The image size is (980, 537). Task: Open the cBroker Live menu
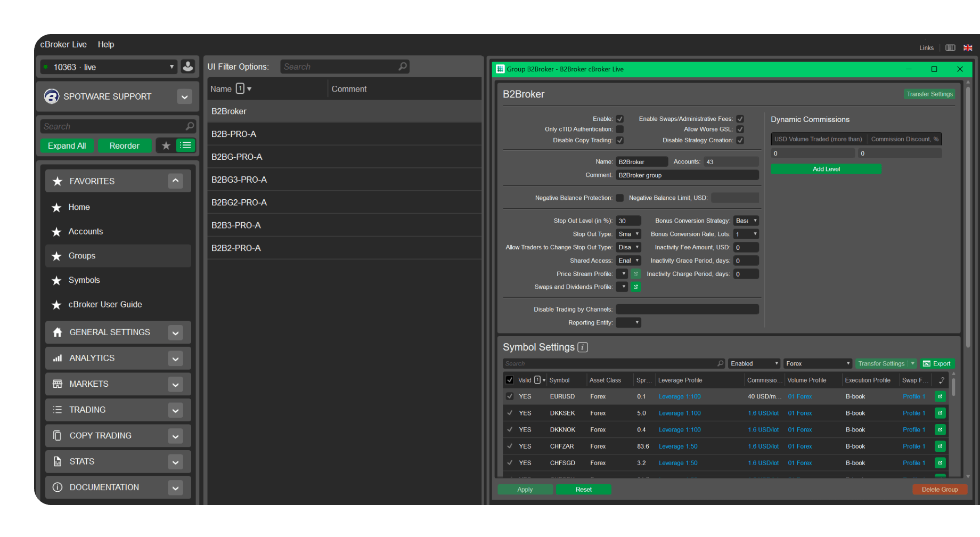click(x=63, y=44)
